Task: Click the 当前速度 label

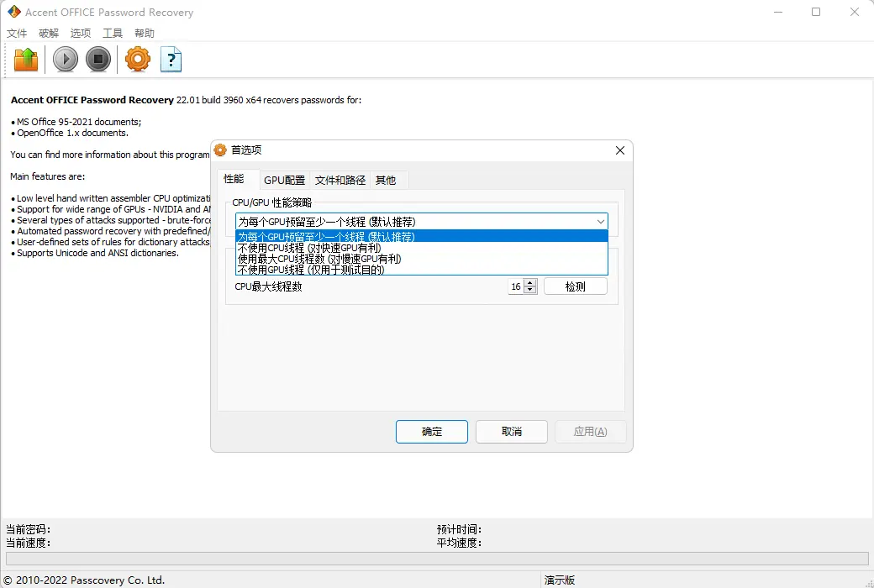Action: tap(29, 543)
